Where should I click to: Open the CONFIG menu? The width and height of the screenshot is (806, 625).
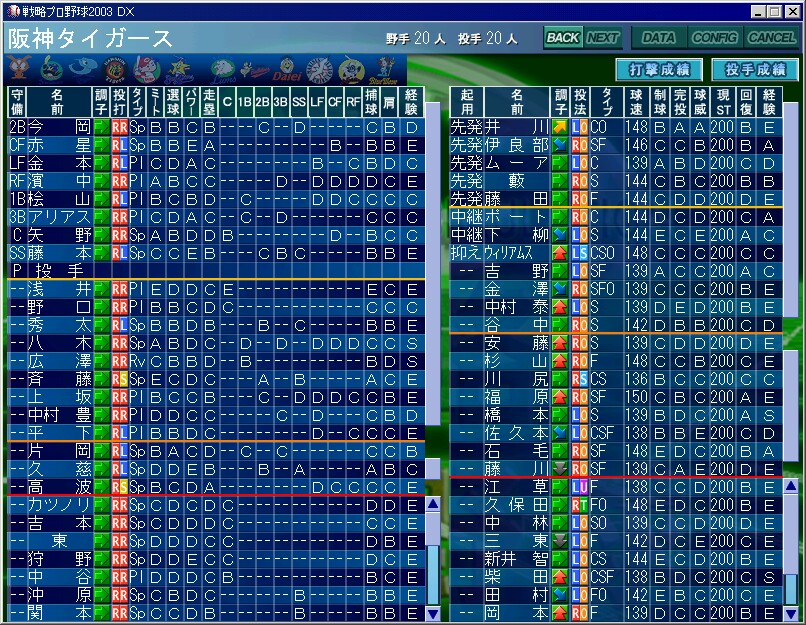(x=715, y=38)
